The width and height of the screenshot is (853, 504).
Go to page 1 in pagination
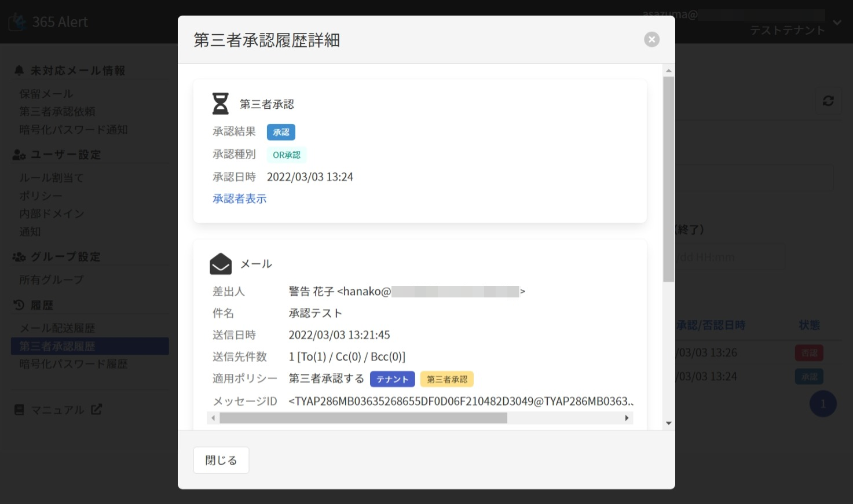pos(822,404)
